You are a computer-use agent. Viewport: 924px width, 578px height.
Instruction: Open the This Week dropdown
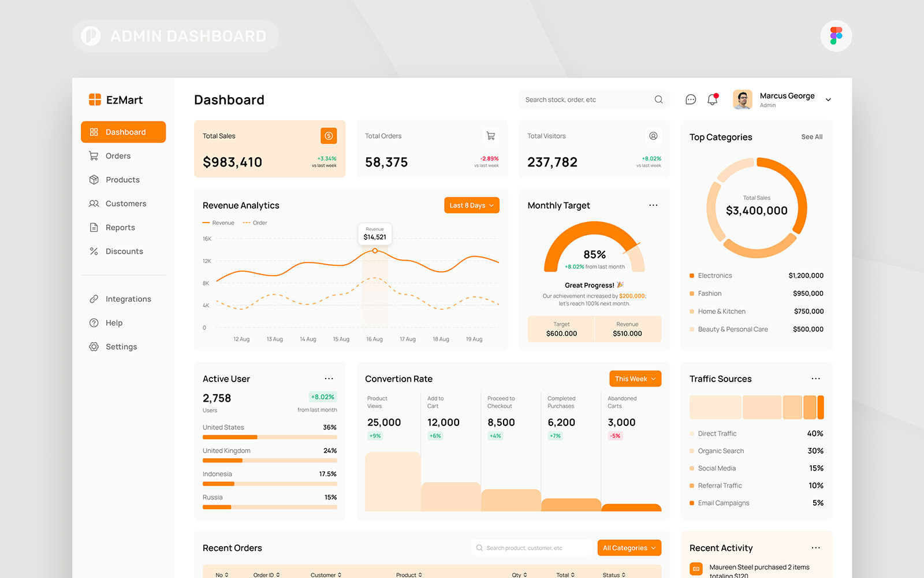[635, 379]
